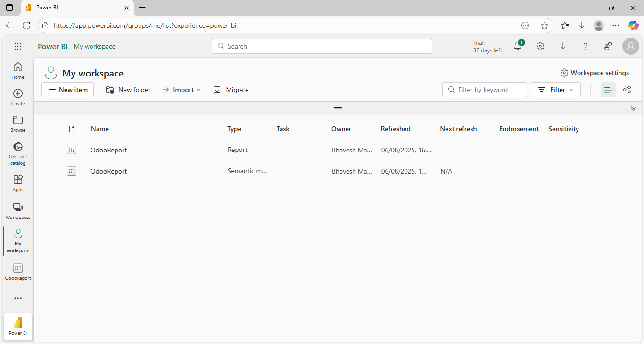Click N/A next refresh cell
The image size is (644, 344).
(446, 171)
